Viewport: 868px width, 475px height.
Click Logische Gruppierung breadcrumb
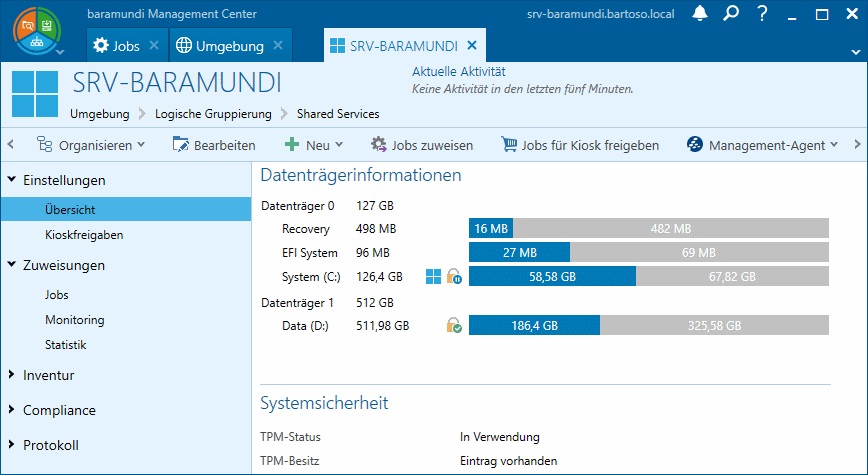point(213,114)
